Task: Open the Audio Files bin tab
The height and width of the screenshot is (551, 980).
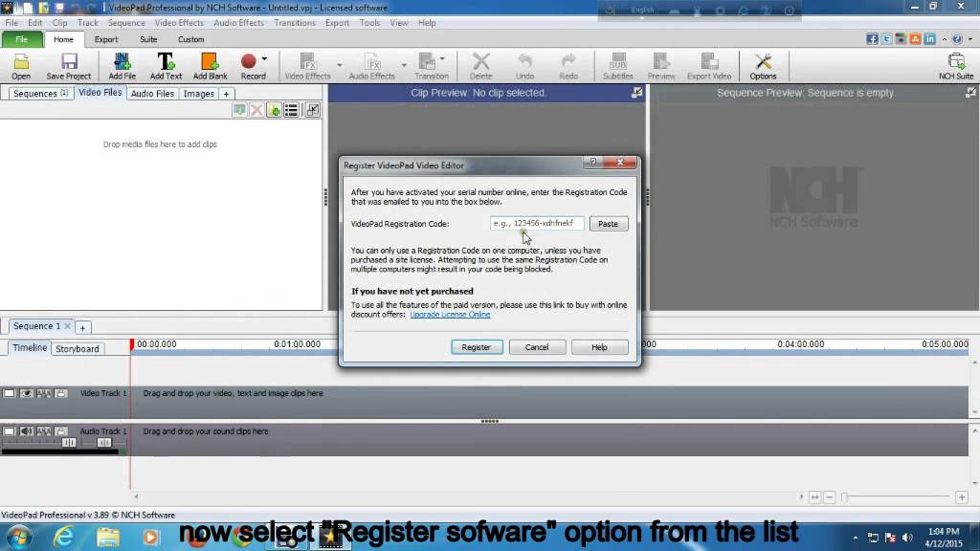Action: (x=152, y=93)
